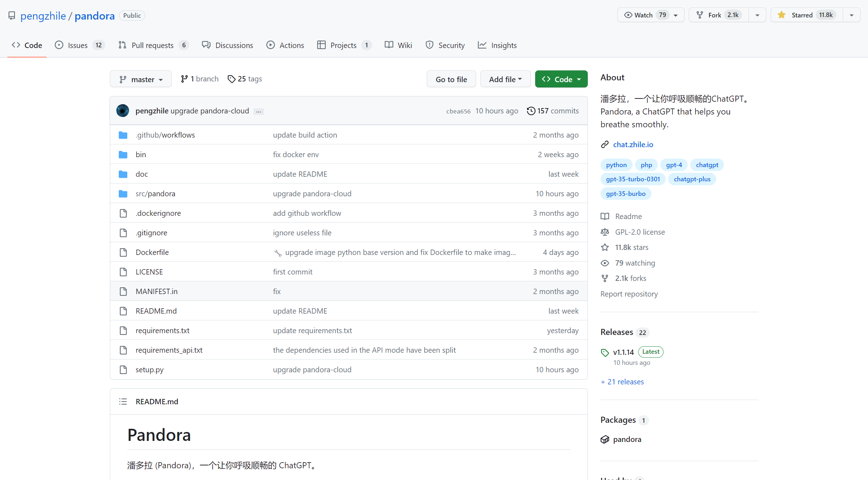The image size is (868, 480).
Task: Open the Projects tab
Action: click(x=344, y=45)
